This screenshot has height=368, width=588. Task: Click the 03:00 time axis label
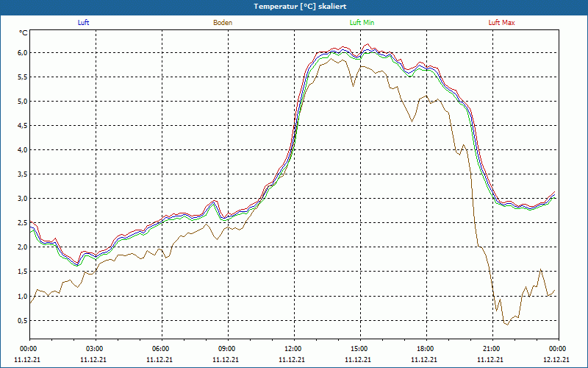pos(93,349)
